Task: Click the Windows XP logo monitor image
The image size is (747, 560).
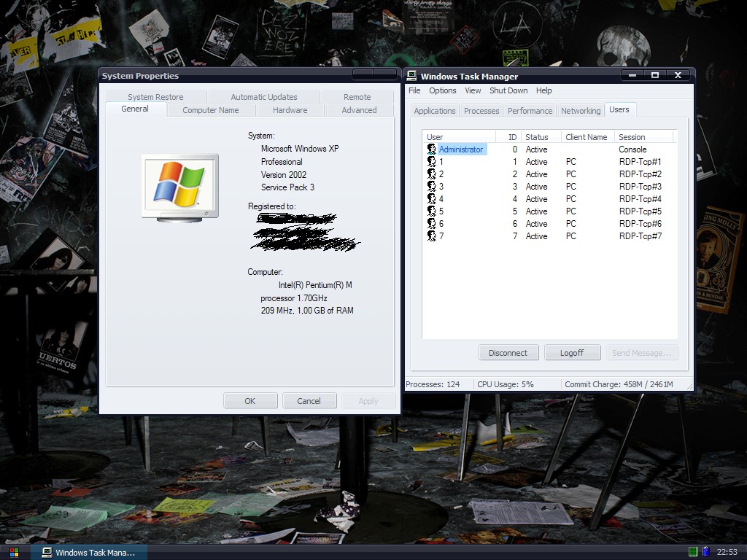Action: [180, 188]
